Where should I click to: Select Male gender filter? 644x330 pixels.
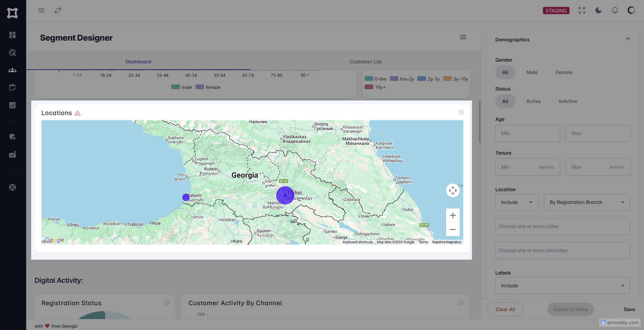point(532,72)
